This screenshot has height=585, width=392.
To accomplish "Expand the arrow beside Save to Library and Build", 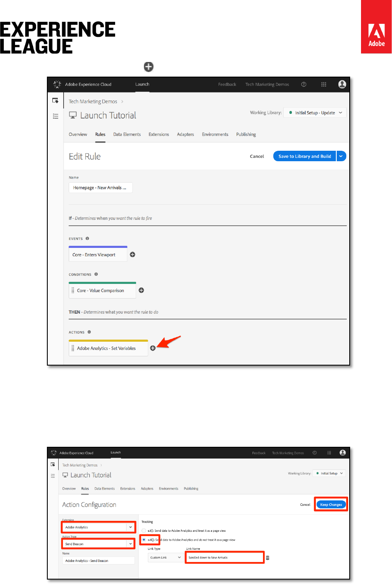I will click(x=341, y=156).
